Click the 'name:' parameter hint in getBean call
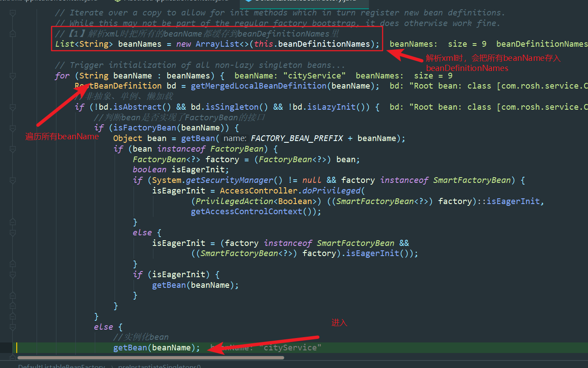 (x=234, y=139)
